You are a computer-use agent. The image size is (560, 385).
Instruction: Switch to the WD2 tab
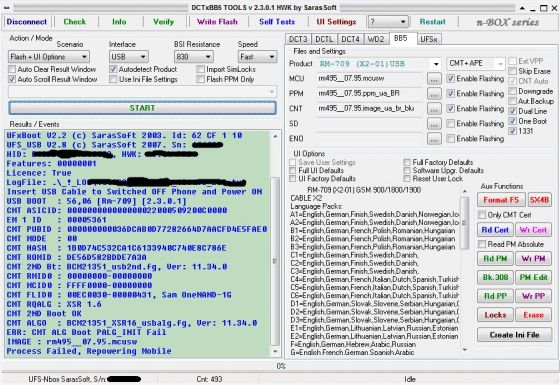coord(376,39)
